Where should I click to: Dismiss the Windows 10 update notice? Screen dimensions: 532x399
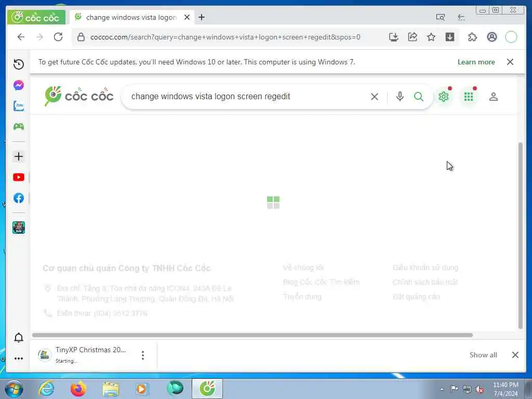point(510,62)
